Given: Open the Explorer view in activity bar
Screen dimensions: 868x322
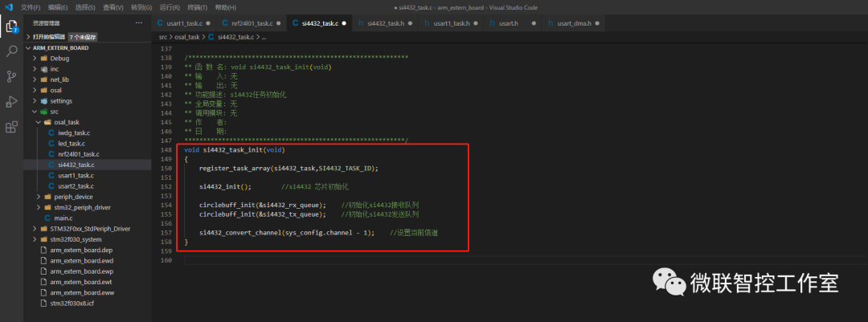Looking at the screenshot, I should click(x=11, y=26).
